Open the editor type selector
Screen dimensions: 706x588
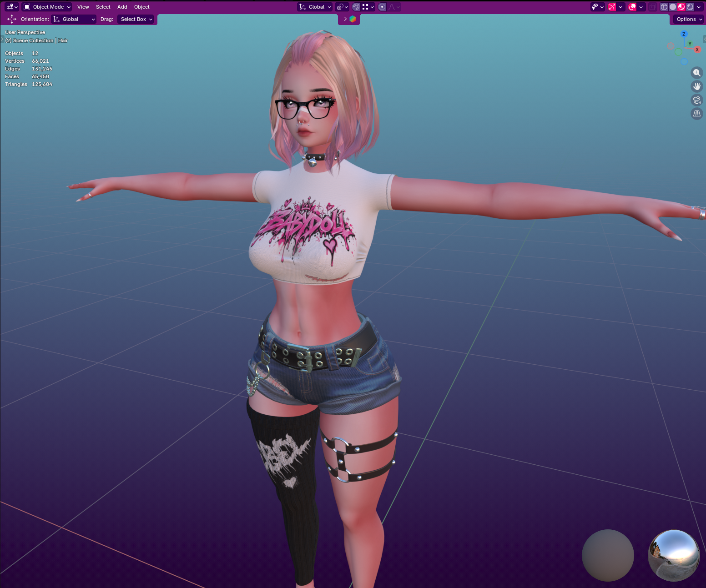click(11, 7)
